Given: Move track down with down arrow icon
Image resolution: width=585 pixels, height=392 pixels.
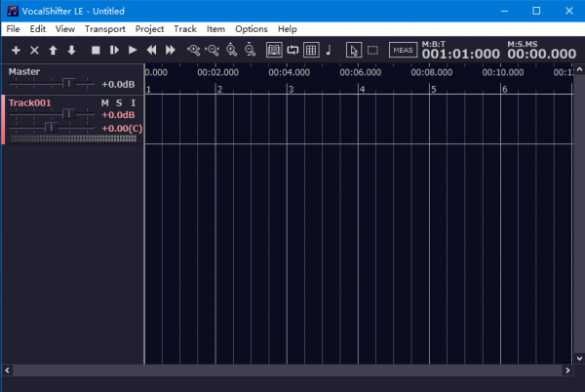Looking at the screenshot, I should coord(71,50).
